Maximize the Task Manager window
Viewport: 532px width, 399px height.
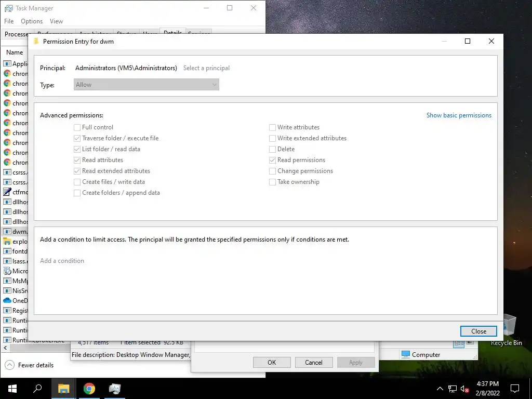230,8
